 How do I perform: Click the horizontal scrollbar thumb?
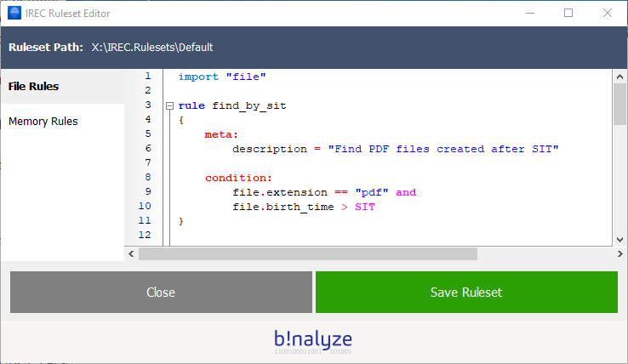tap(308, 253)
